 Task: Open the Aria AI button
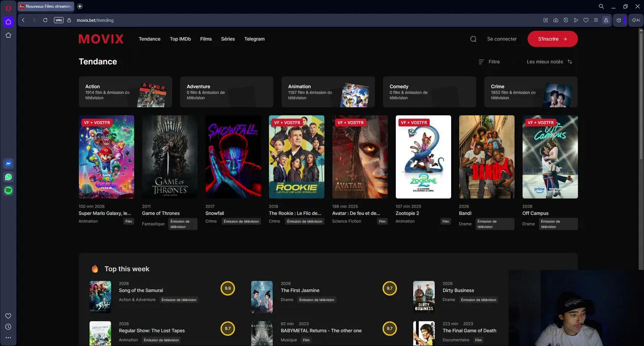click(636, 20)
